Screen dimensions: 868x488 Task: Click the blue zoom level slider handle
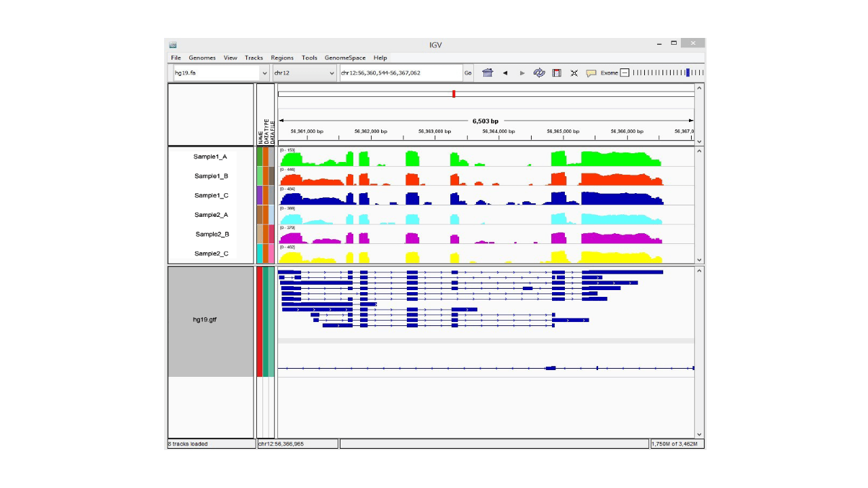tap(688, 73)
